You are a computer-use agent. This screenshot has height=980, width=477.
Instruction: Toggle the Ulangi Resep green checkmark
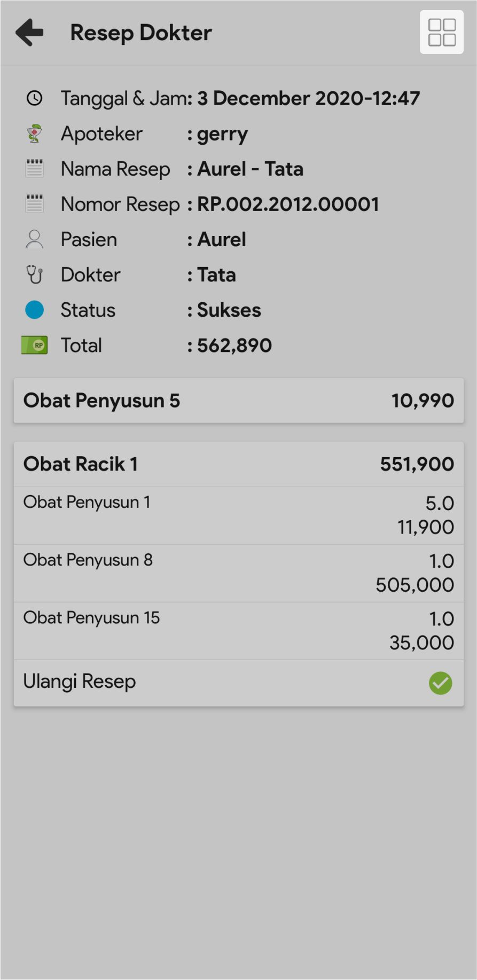click(440, 683)
